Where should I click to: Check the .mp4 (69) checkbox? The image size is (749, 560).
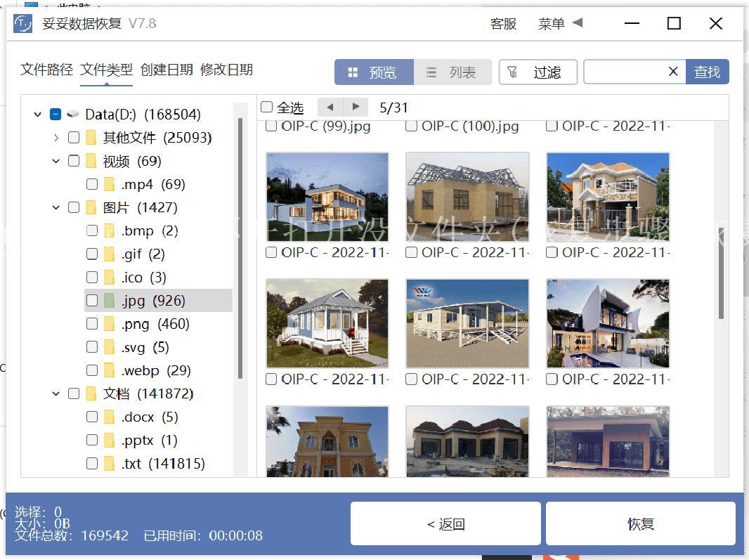(x=92, y=184)
